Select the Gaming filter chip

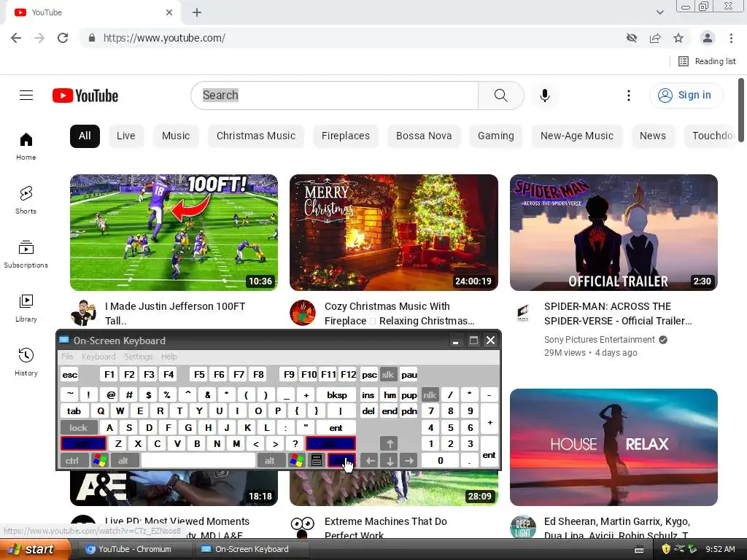coord(495,136)
